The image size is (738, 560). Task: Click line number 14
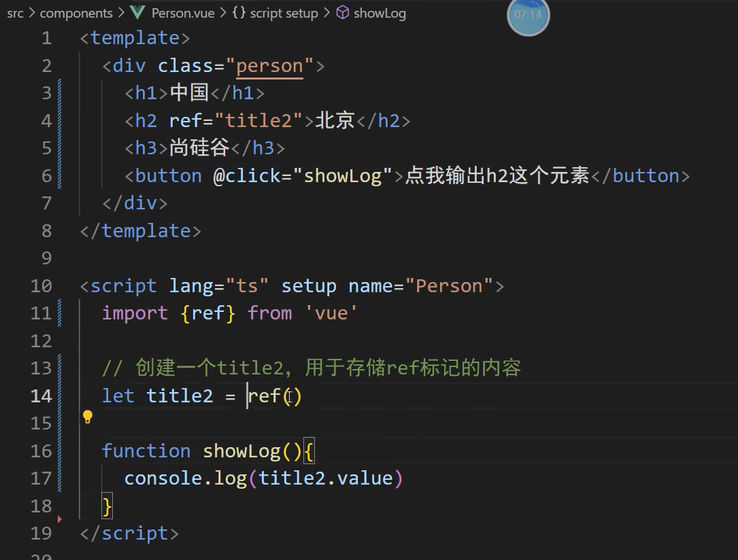41,396
